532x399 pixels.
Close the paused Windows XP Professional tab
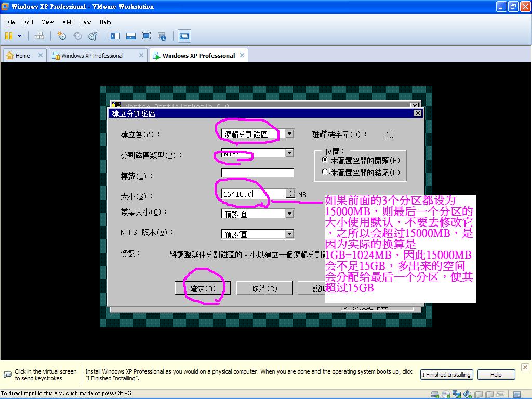pyautogui.click(x=141, y=55)
